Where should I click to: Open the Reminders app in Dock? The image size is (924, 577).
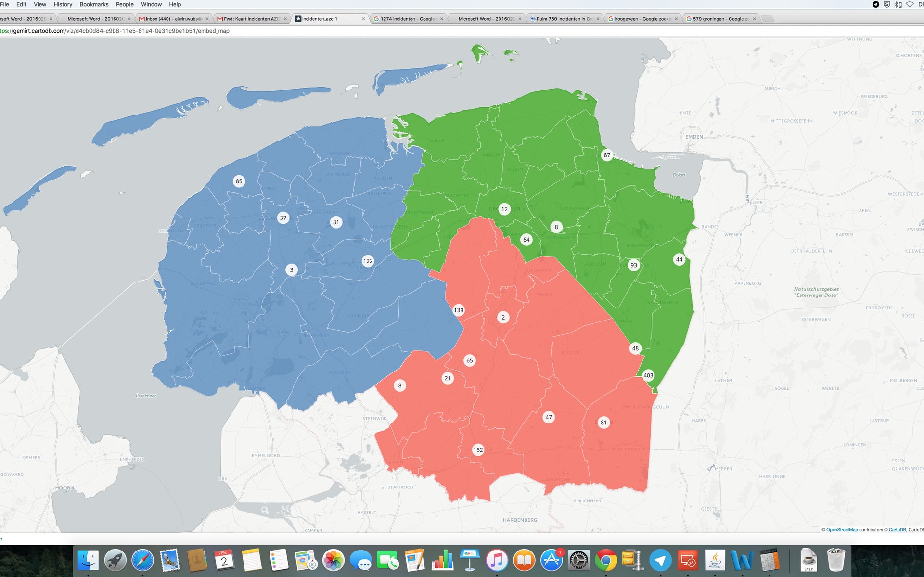[279, 560]
